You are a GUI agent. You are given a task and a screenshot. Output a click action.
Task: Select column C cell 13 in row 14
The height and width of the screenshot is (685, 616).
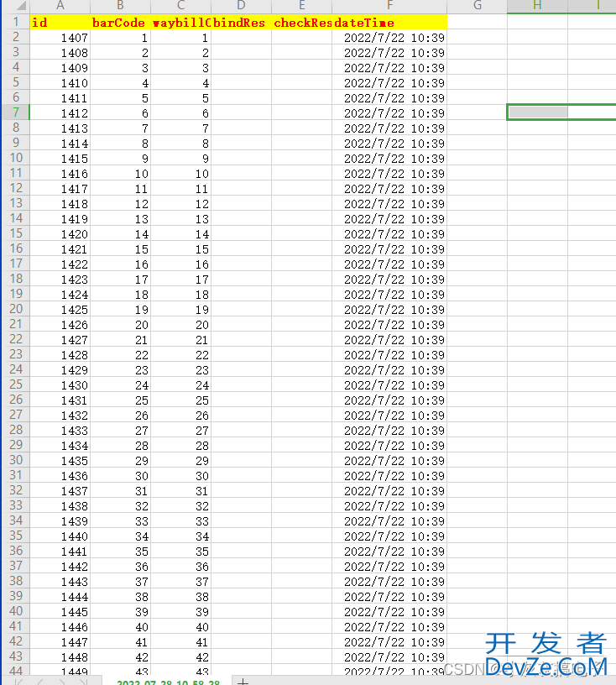[181, 219]
